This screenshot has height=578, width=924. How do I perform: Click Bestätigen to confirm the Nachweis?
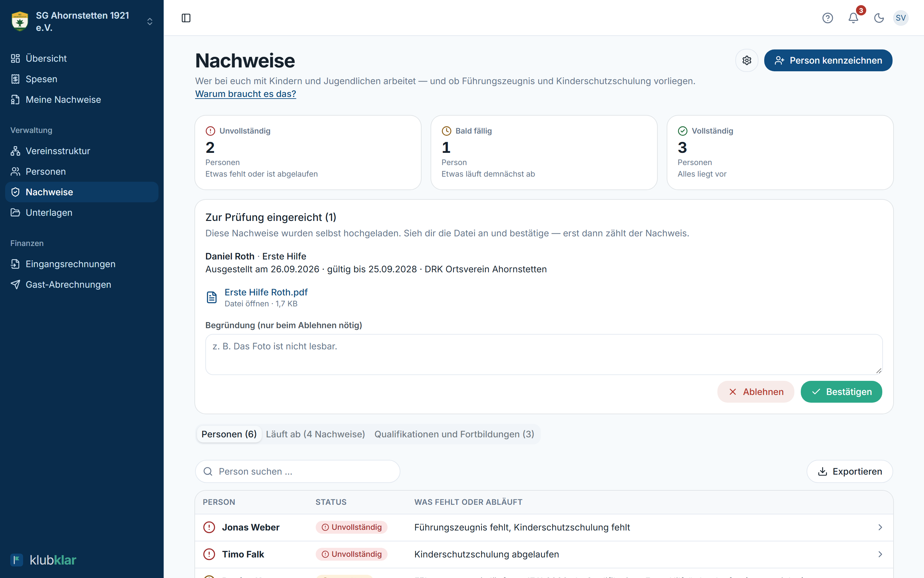(841, 392)
